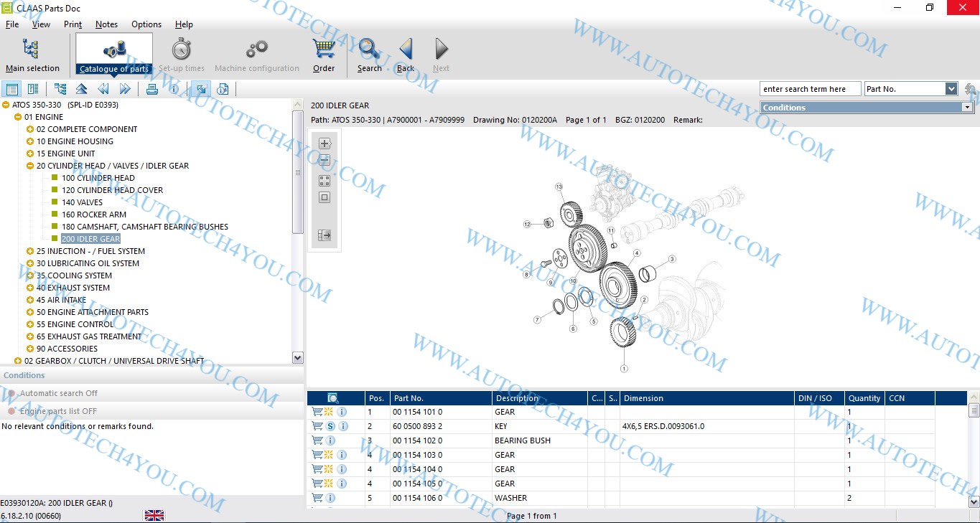The image size is (980, 523).
Task: Open the Notes menu
Action: (x=106, y=24)
